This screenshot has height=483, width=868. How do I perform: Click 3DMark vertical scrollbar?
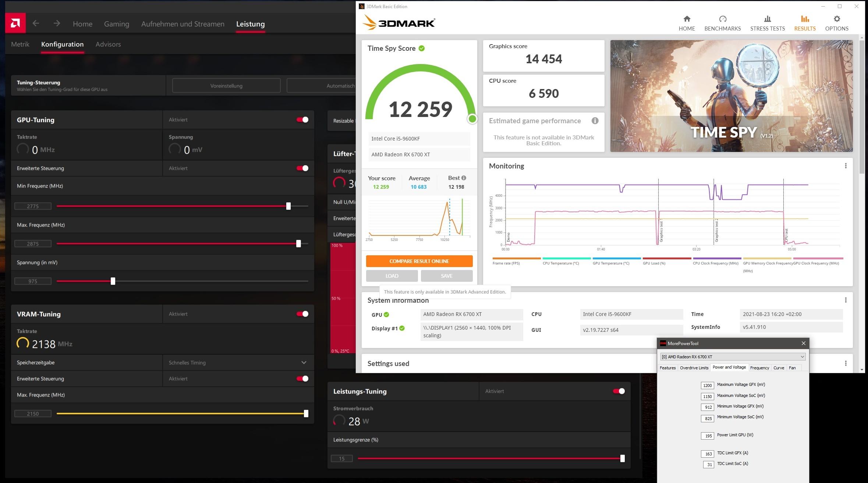[x=862, y=107]
